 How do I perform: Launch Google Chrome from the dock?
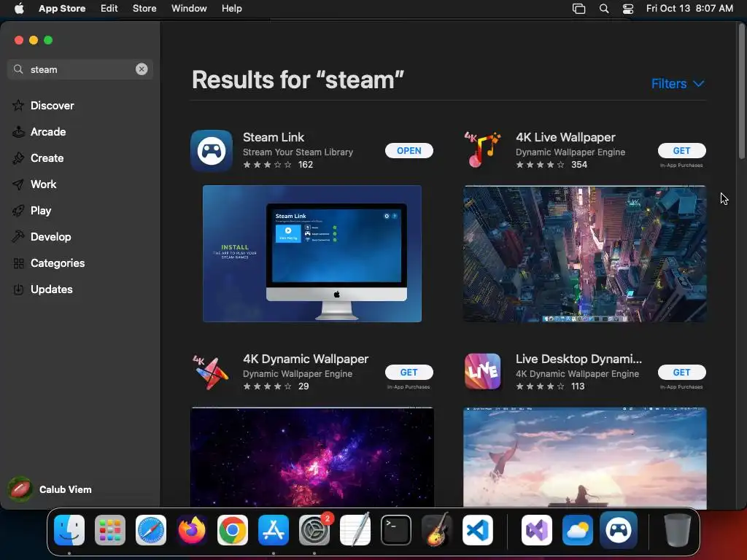click(x=233, y=530)
